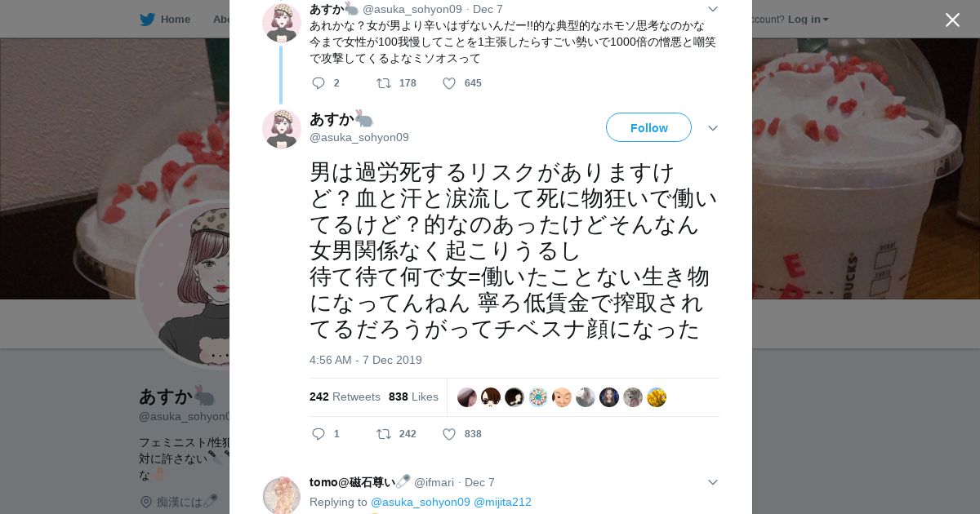This screenshot has width=980, height=514.
Task: Click the main tweet author's profile avatar
Action: point(282,128)
